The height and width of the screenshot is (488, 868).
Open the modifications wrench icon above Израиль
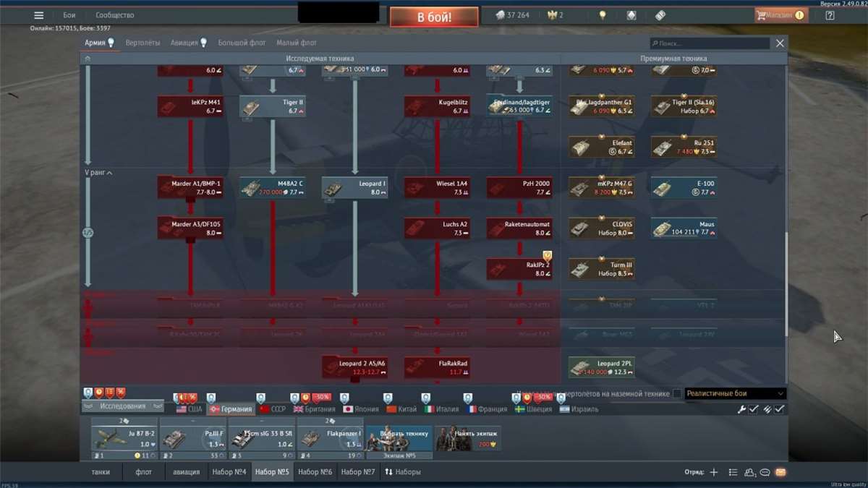pyautogui.click(x=741, y=408)
